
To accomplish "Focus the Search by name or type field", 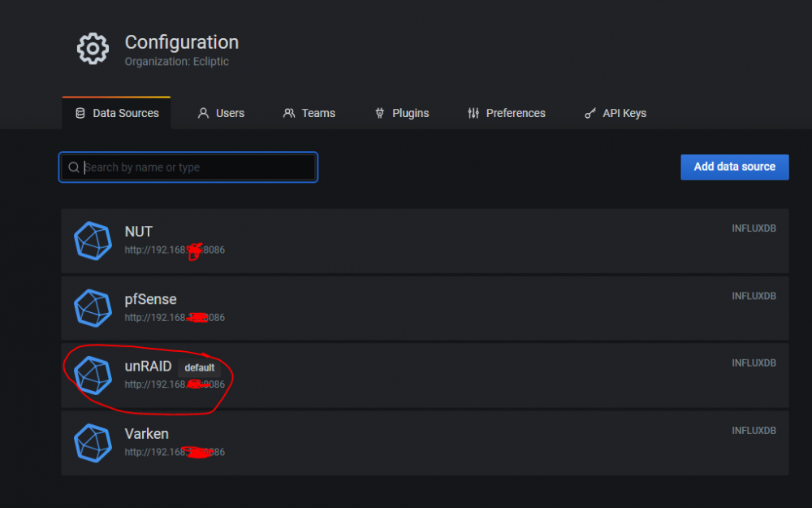I will pos(188,167).
